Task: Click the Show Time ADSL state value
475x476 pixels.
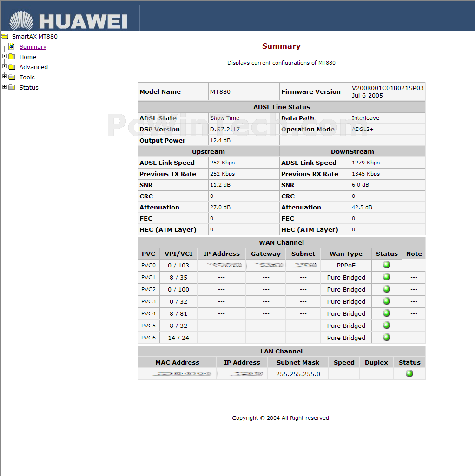Action: 224,118
